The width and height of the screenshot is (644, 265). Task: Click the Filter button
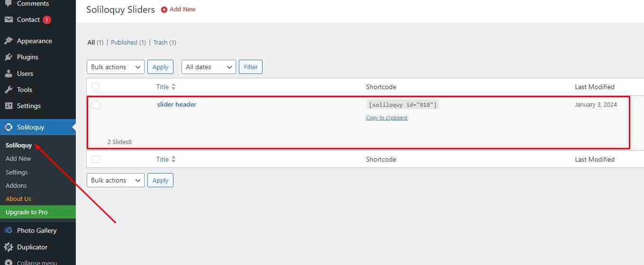point(251,67)
